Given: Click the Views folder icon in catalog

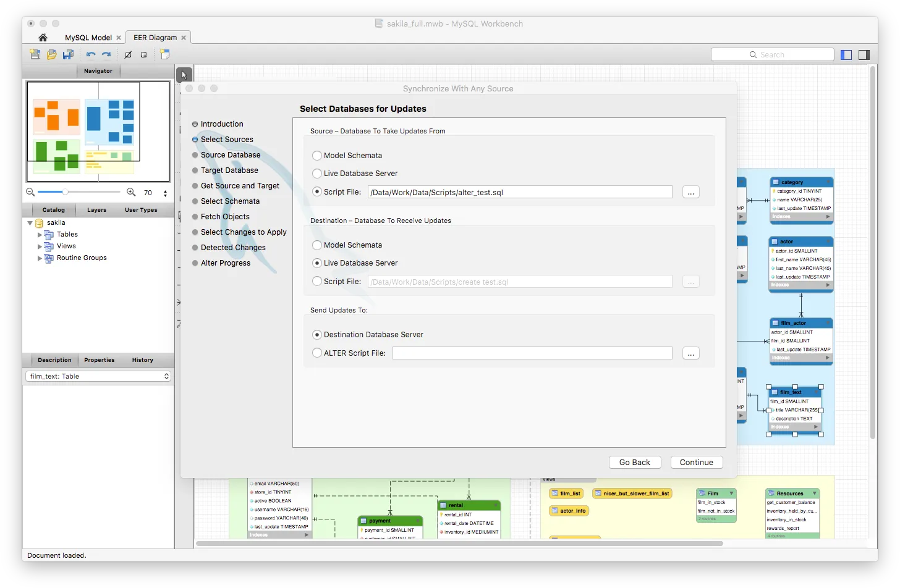Looking at the screenshot, I should [49, 246].
